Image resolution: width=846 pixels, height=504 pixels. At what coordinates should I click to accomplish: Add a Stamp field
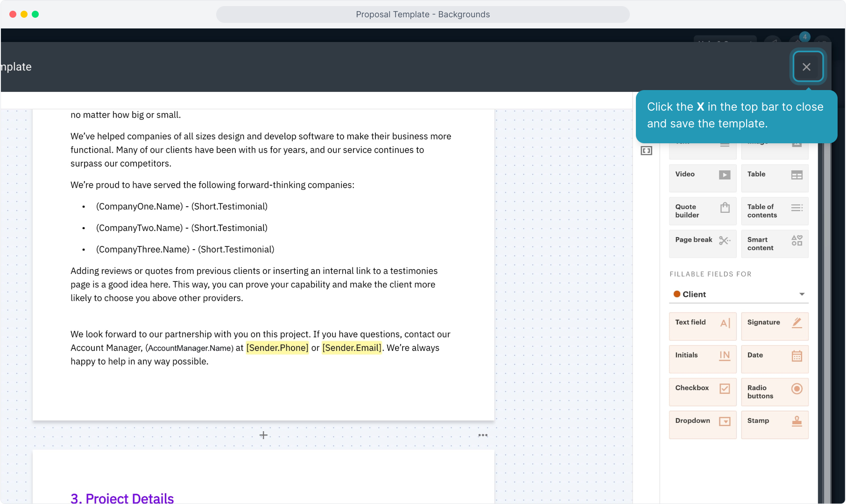775,425
